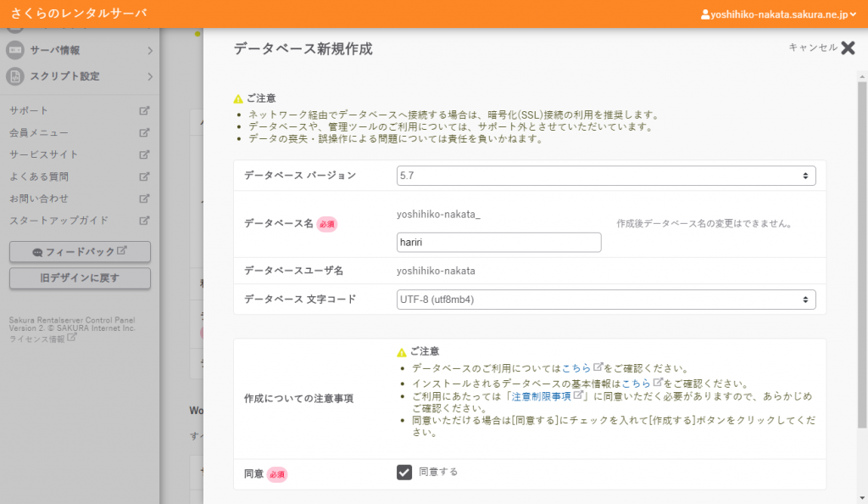
Task: Open the データベース バージョン dropdown
Action: pyautogui.click(x=606, y=176)
